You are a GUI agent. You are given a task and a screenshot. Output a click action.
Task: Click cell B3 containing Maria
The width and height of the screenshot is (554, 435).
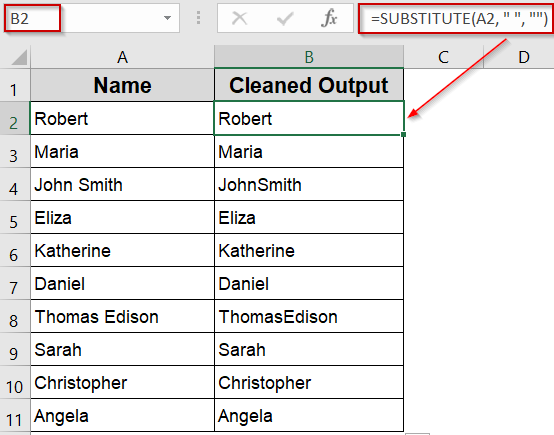tap(309, 151)
